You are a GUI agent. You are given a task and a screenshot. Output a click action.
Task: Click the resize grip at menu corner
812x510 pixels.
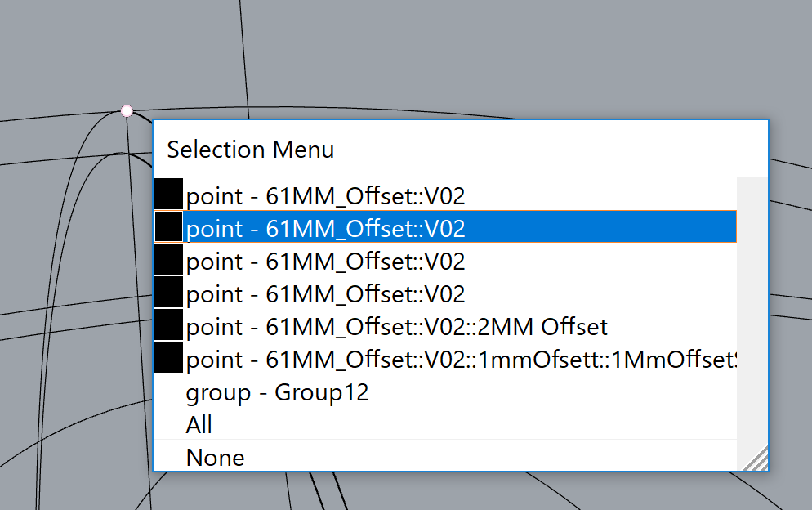pos(757,461)
